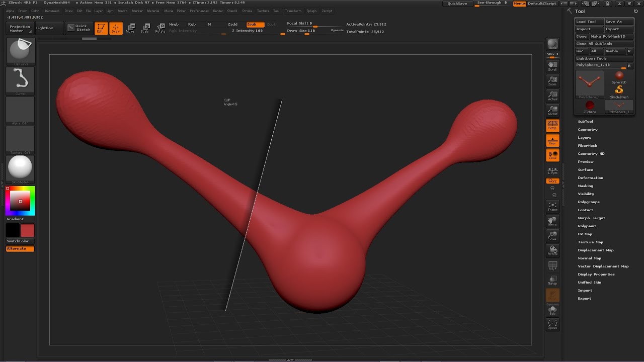Open the Preferences menu
This screenshot has height=362, width=644.
coord(199,11)
